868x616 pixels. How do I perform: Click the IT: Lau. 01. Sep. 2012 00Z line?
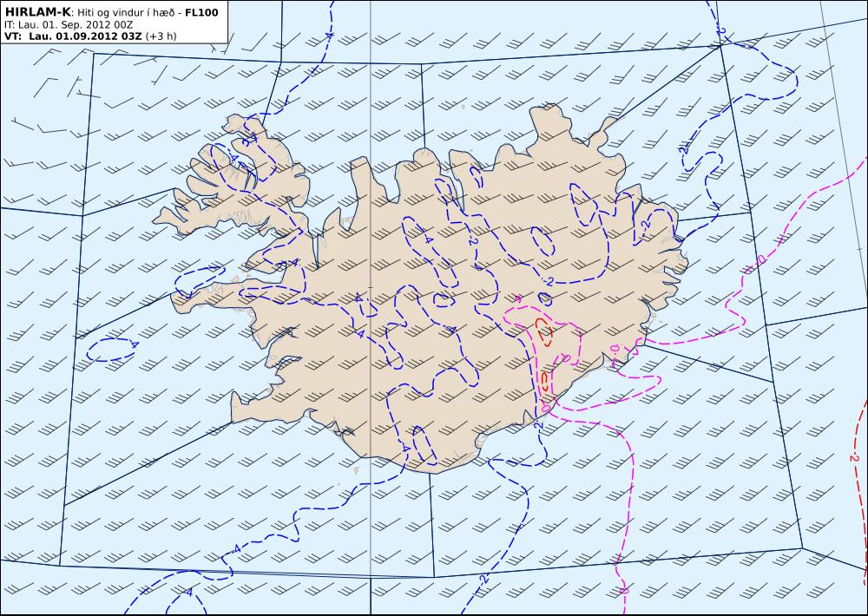click(68, 24)
